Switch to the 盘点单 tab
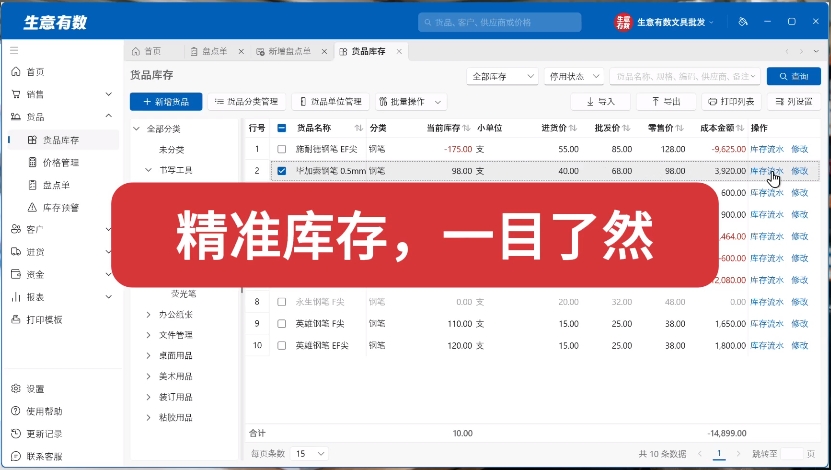The image size is (831, 470). pyautogui.click(x=209, y=51)
